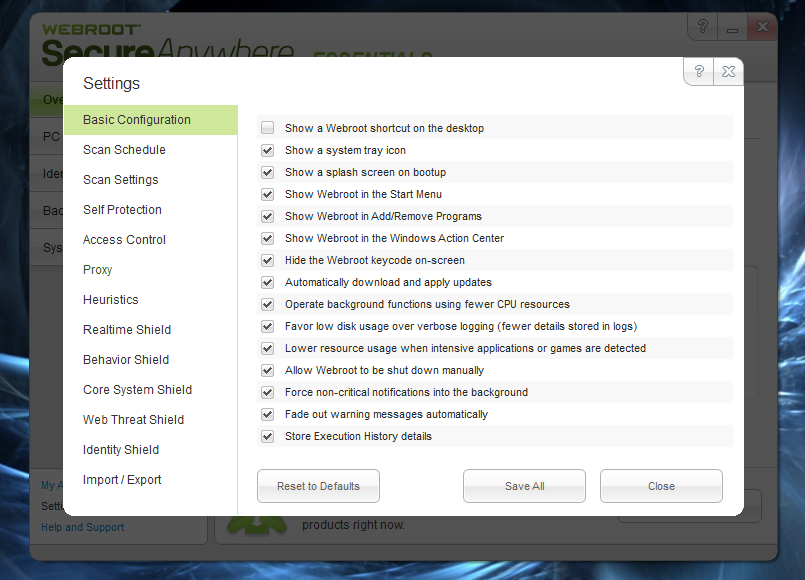Toggle Show a system tray icon
This screenshot has width=805, height=580.
267,150
